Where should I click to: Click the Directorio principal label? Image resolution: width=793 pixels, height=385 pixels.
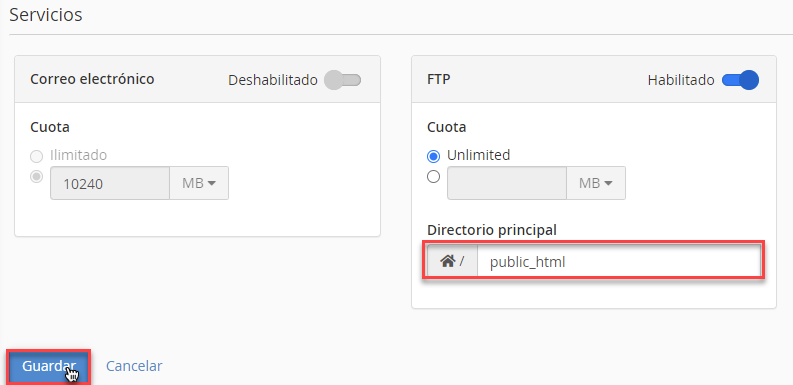coord(492,230)
